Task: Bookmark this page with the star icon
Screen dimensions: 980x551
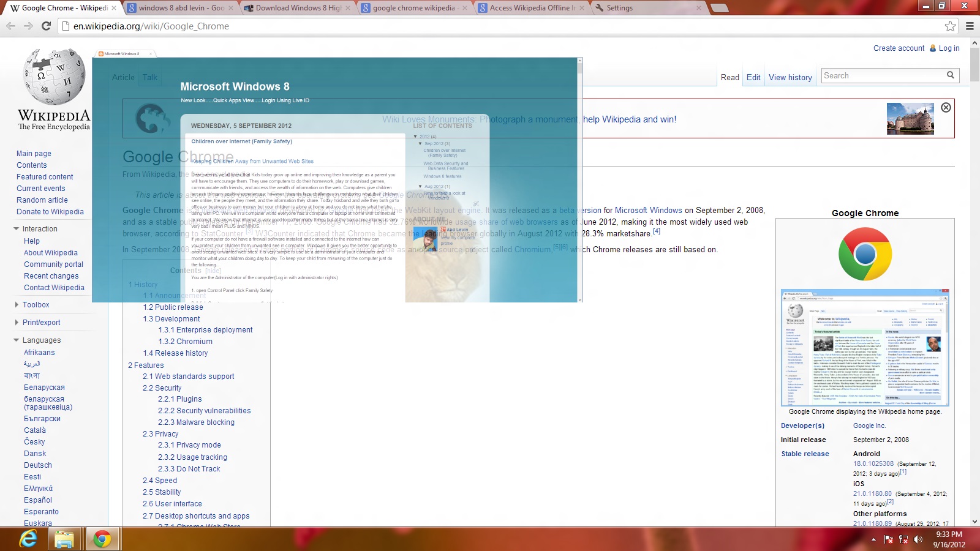Action: tap(950, 26)
